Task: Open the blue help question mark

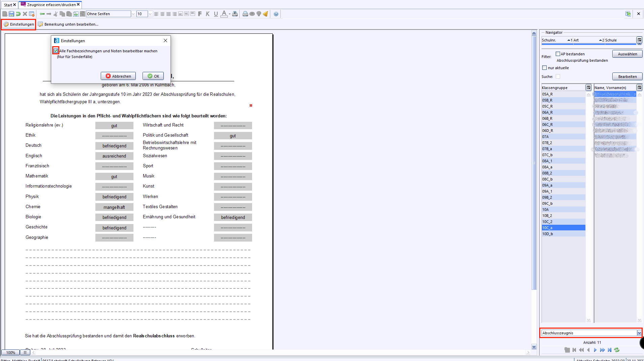Action: click(276, 14)
